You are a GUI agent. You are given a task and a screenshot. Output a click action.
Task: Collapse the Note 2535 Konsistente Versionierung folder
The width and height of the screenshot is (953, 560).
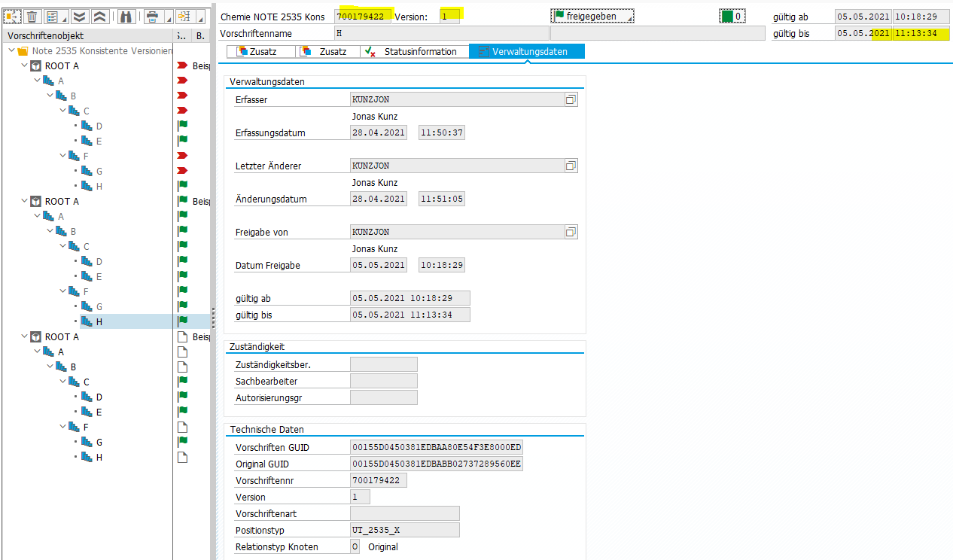tap(12, 51)
